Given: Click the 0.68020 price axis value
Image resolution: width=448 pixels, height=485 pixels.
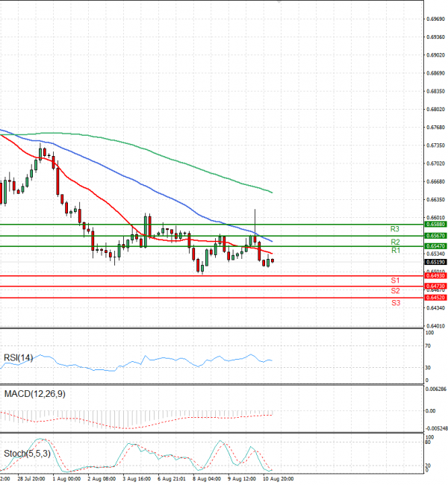Looking at the screenshot, I should coord(435,110).
